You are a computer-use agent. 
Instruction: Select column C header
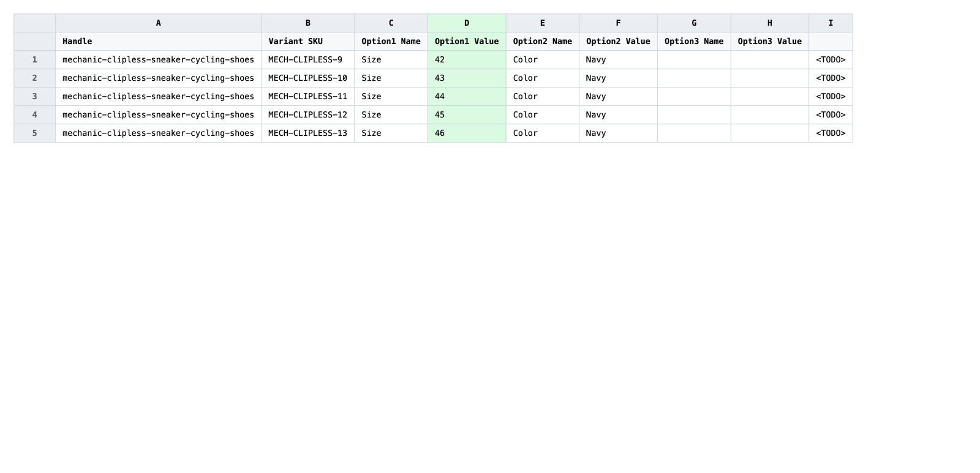pyautogui.click(x=391, y=23)
